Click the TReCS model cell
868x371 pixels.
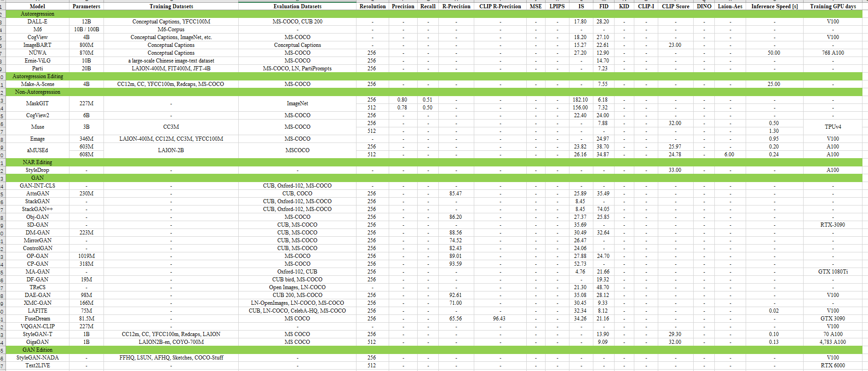38,287
